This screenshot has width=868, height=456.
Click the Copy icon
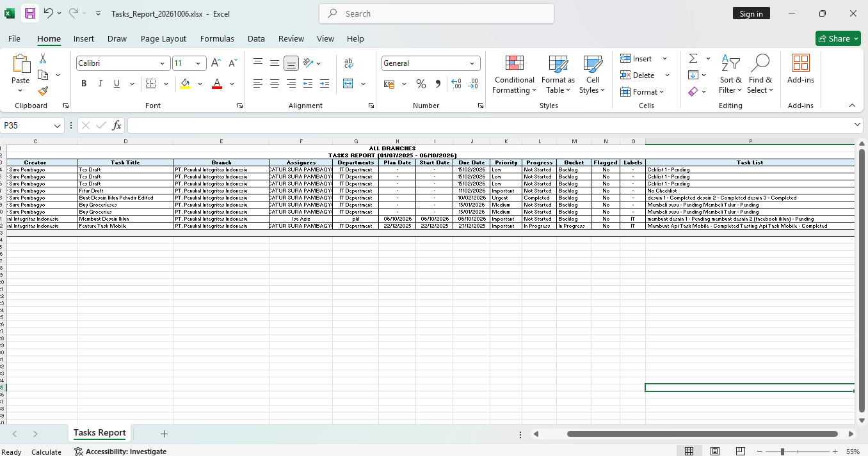[x=43, y=75]
